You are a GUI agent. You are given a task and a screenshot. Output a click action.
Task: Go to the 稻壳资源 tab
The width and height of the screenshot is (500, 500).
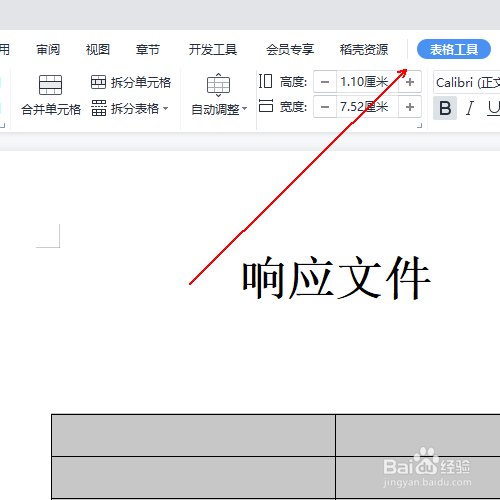tap(364, 50)
